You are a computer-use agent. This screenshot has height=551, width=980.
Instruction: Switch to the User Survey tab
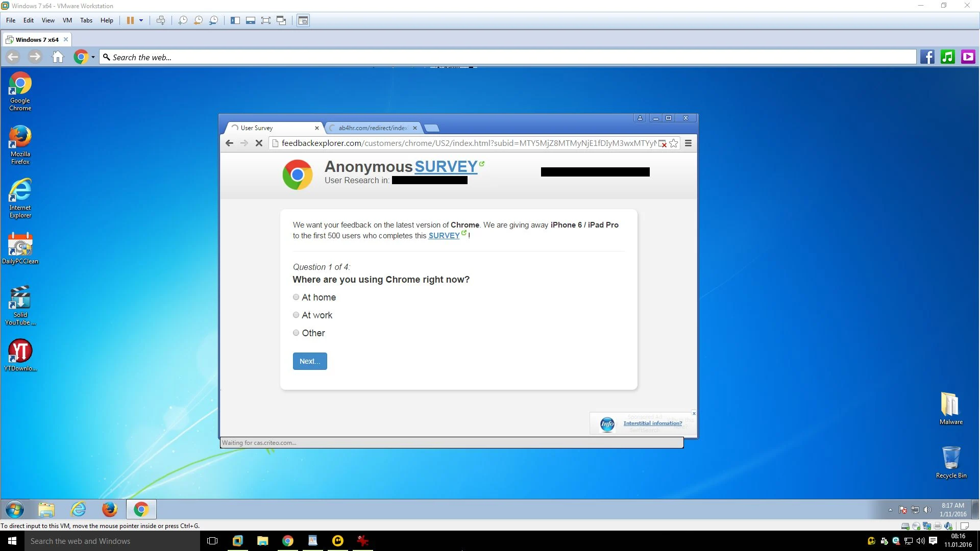273,128
